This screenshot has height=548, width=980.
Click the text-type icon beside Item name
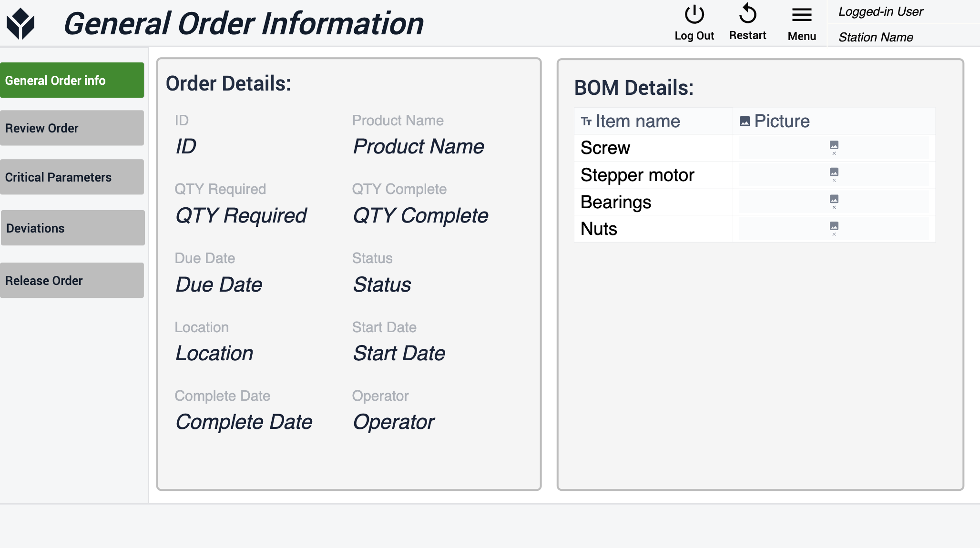click(x=586, y=122)
